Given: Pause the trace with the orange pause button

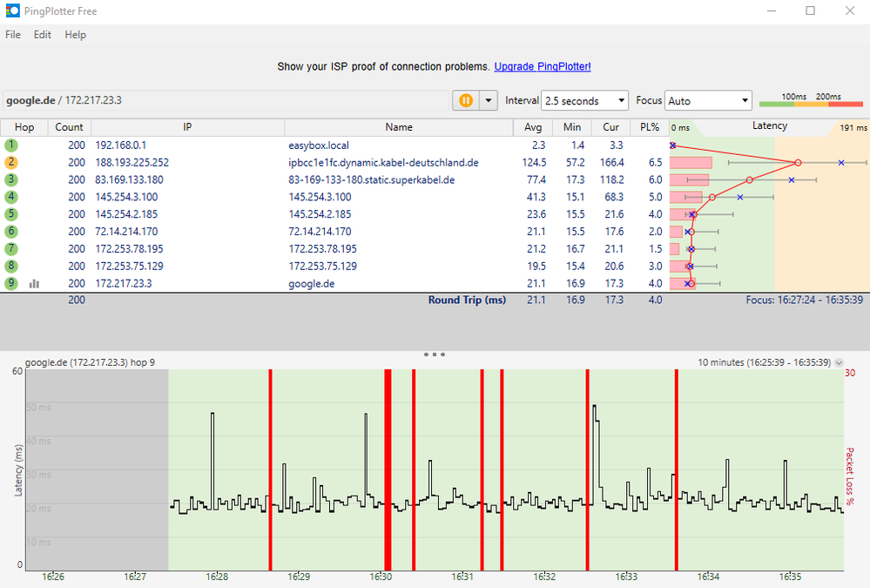Looking at the screenshot, I should click(x=466, y=100).
